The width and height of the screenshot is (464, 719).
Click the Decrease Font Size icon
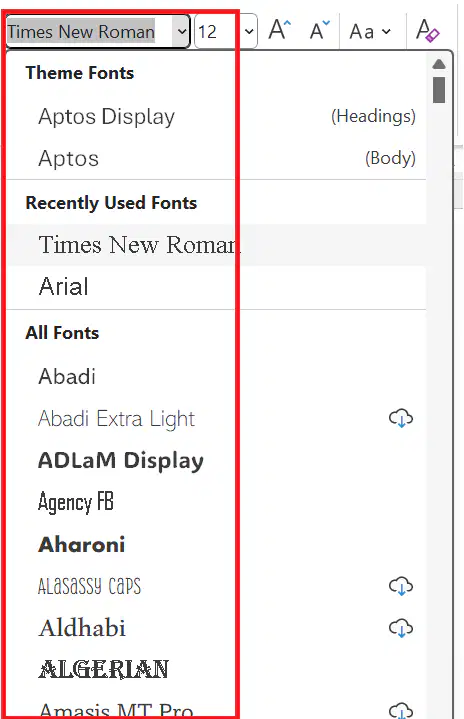320,30
